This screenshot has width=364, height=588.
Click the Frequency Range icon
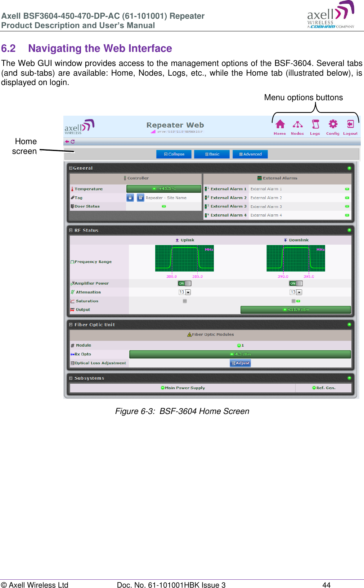coord(72,262)
